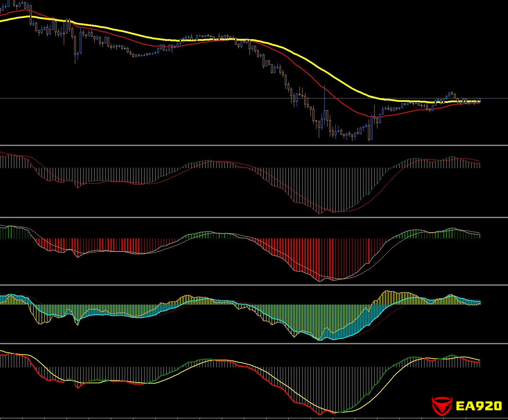Click the red bull shield logo

[x=442, y=406]
